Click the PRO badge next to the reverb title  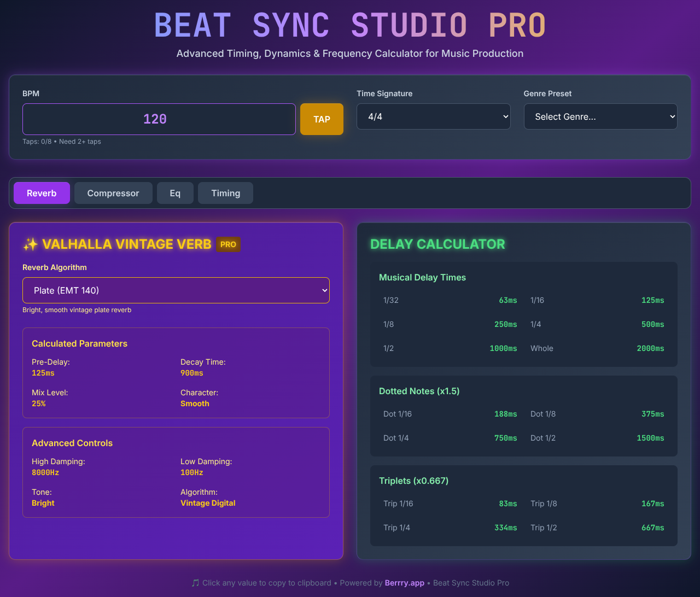[x=228, y=244]
